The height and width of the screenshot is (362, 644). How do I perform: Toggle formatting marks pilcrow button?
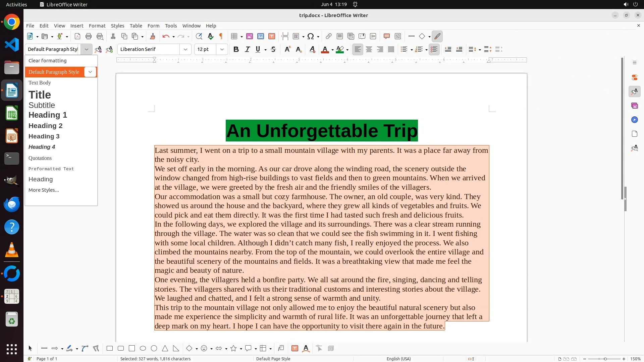pos(221,37)
